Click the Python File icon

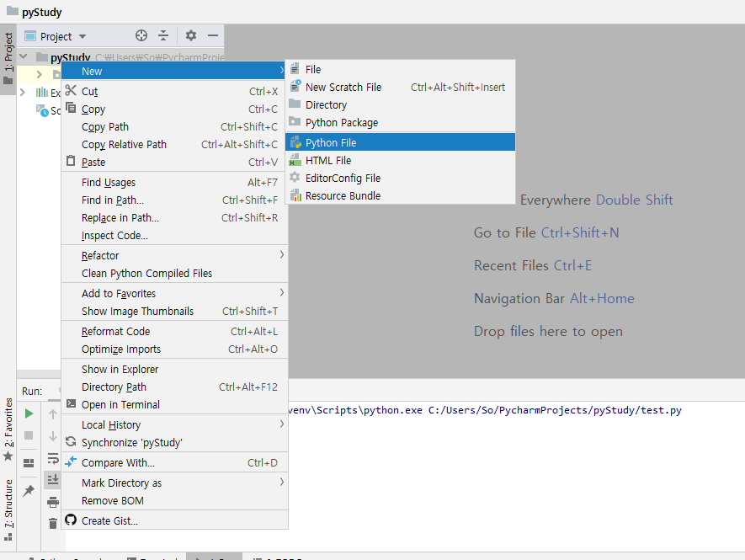pos(295,141)
